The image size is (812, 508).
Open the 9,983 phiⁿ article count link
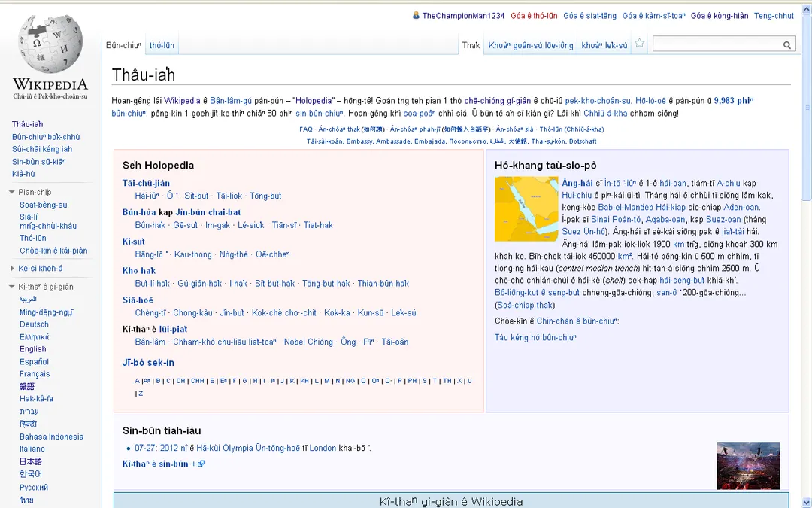pyautogui.click(x=733, y=101)
